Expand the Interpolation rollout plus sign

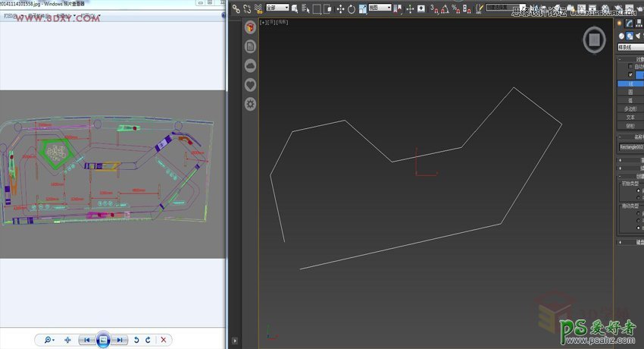click(621, 168)
